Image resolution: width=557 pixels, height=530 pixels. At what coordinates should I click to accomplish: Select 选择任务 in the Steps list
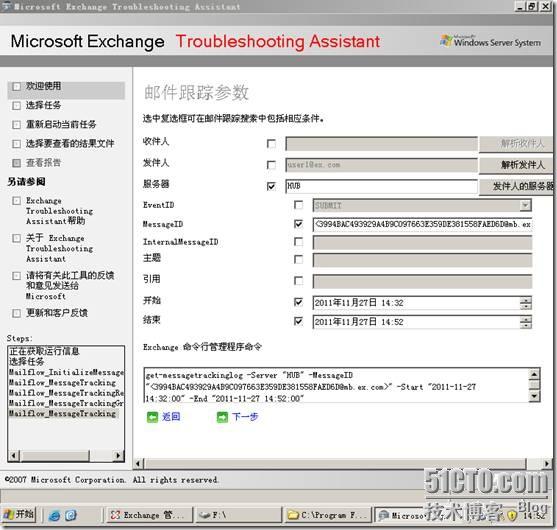click(27, 362)
